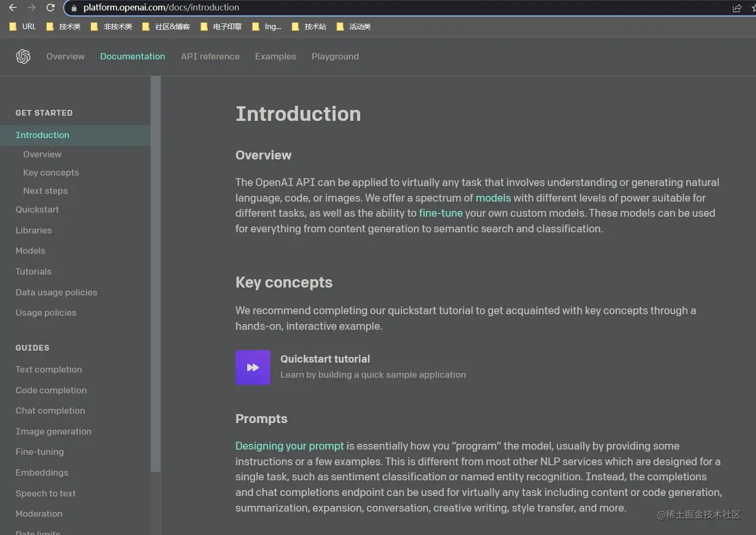Jump to Overview subsection in sidebar
756x535 pixels.
click(x=42, y=154)
